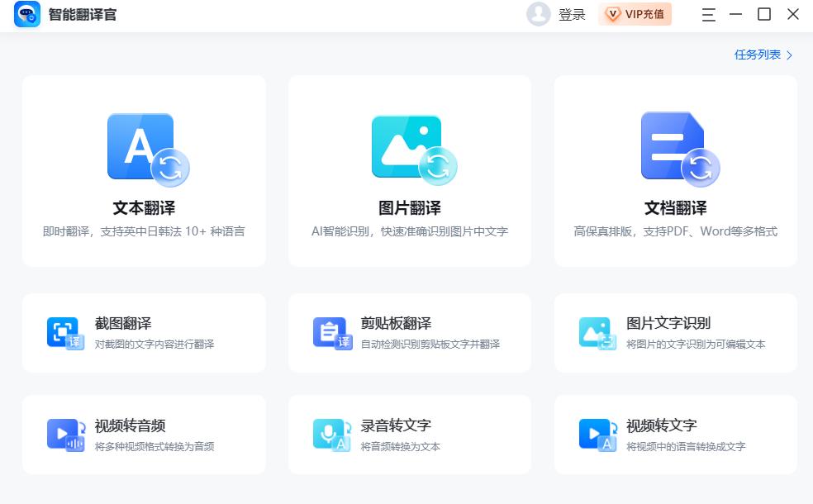Screen dimensions: 813x504
Task: Open the 截图翻译 card
Action: (x=145, y=333)
